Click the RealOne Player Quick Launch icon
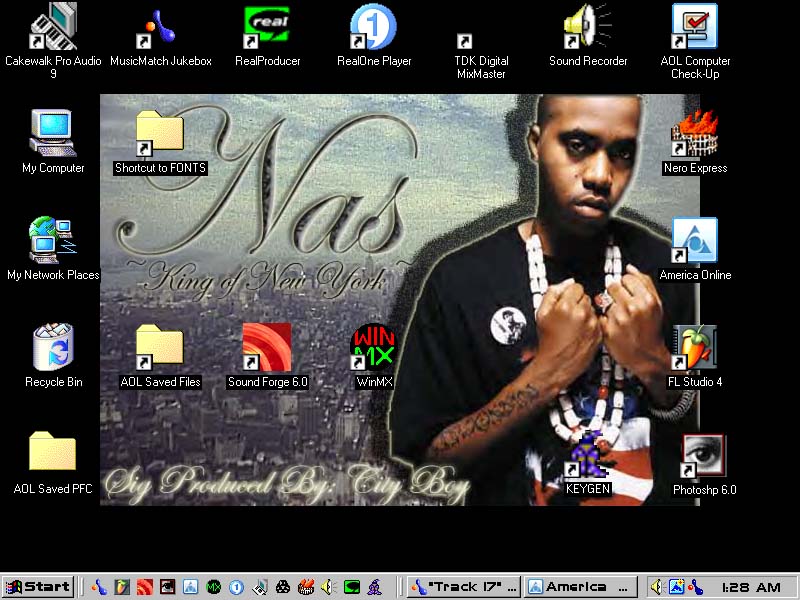This screenshot has height=600, width=800. [236, 587]
